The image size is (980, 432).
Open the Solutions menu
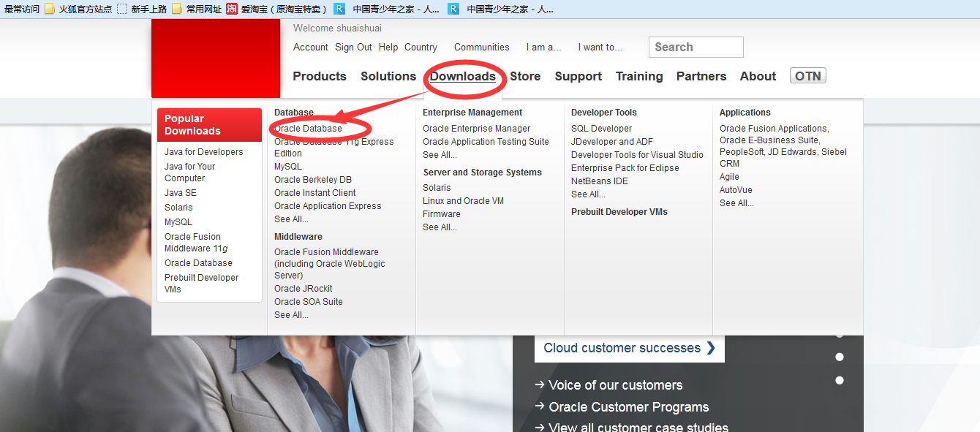tap(388, 76)
